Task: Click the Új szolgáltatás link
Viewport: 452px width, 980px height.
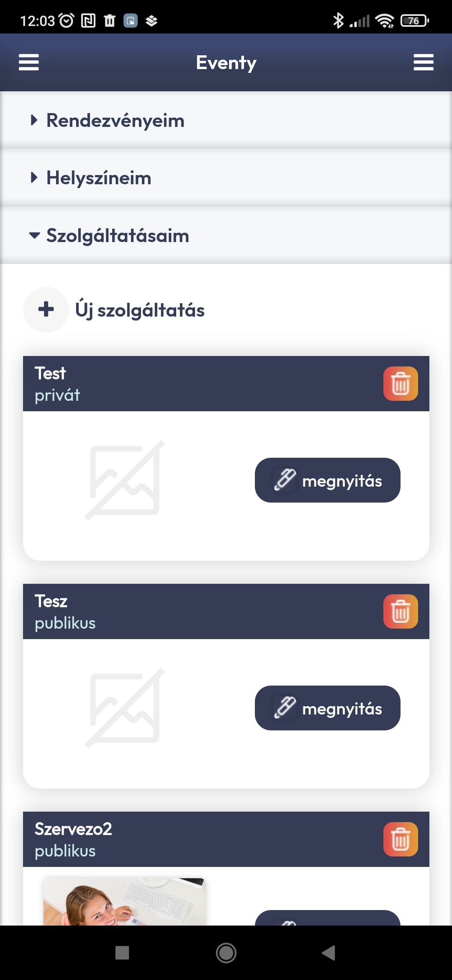Action: pyautogui.click(x=140, y=310)
